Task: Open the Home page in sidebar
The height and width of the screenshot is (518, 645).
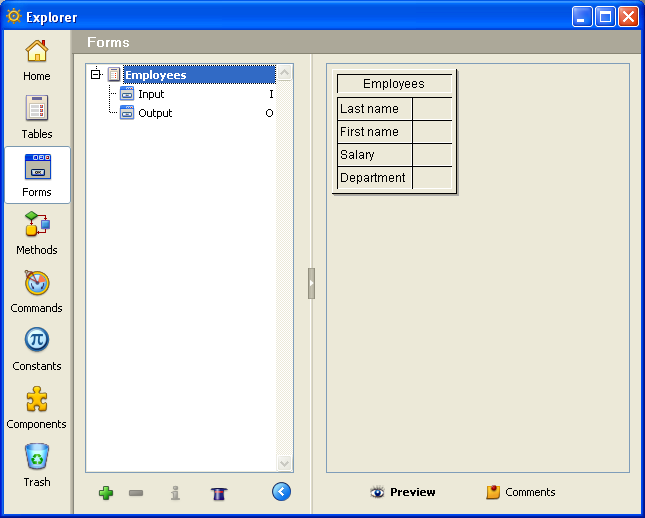Action: 37,59
